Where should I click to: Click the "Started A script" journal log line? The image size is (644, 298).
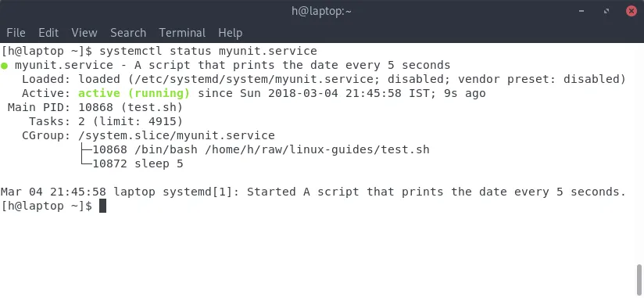[x=313, y=192]
